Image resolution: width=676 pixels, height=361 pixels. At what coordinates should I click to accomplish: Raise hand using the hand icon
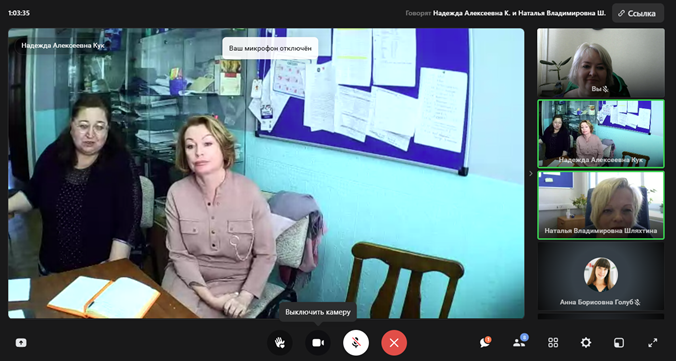click(x=280, y=343)
